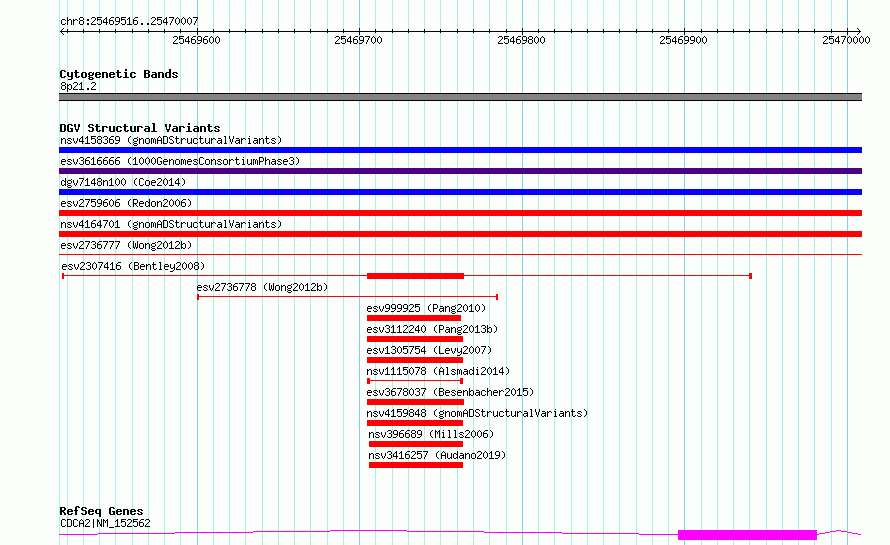Open the esv2736778 (Wong2012b) label
Viewport: 890px width, 545px height.
click(262, 287)
